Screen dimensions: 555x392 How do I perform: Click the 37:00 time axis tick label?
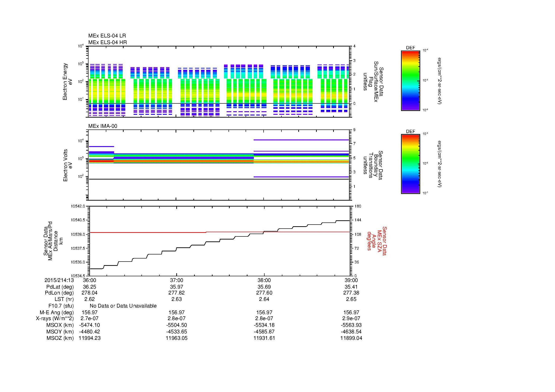point(177,280)
